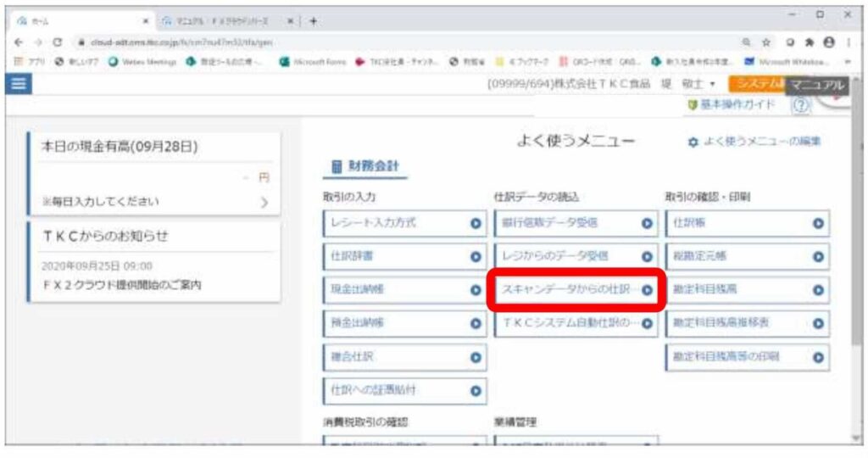Click the arrow icon on レシート入力方式
Viewport: 868px width, 458px height.
(476, 223)
